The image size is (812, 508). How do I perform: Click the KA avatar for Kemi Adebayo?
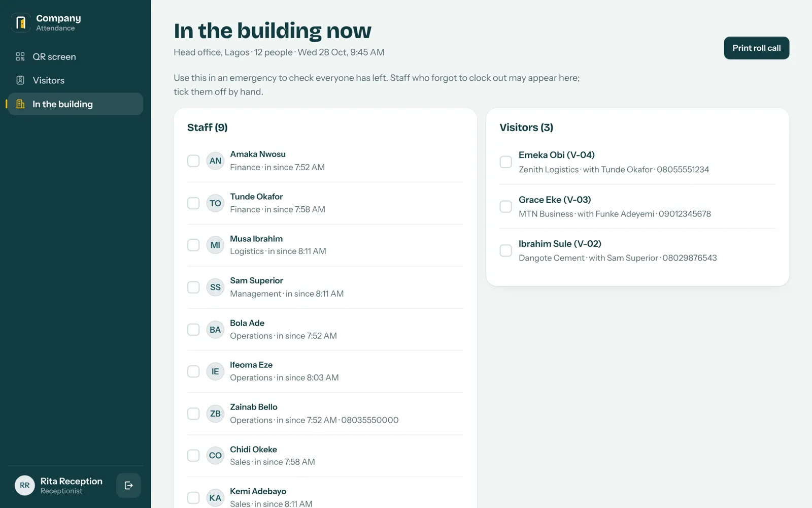click(x=215, y=498)
